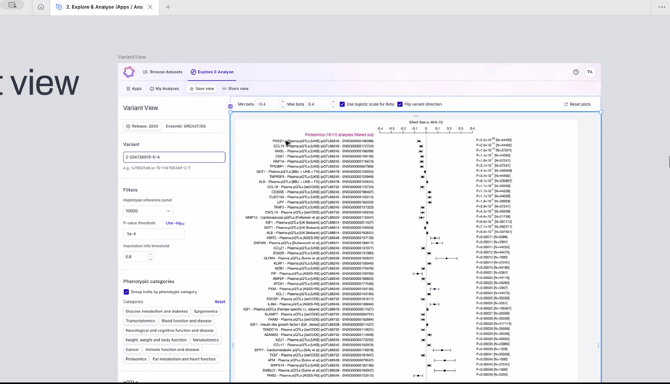Focus the Min beta field

(267, 104)
